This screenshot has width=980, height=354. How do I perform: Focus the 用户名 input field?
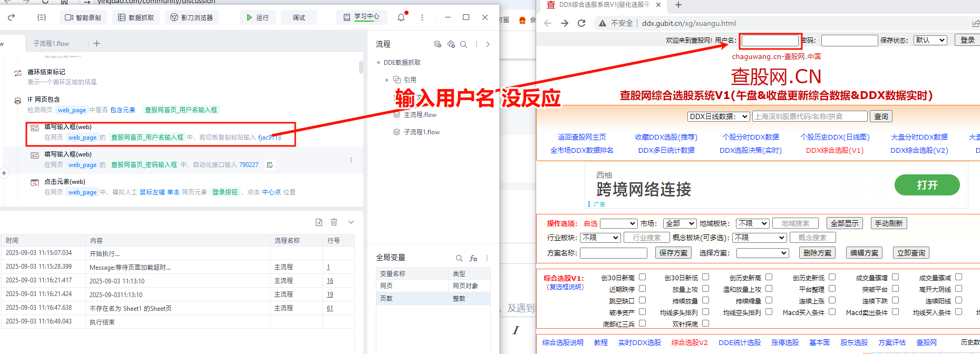pos(770,41)
